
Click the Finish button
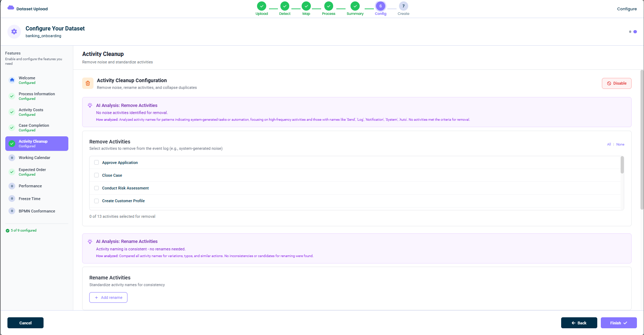click(x=619, y=323)
